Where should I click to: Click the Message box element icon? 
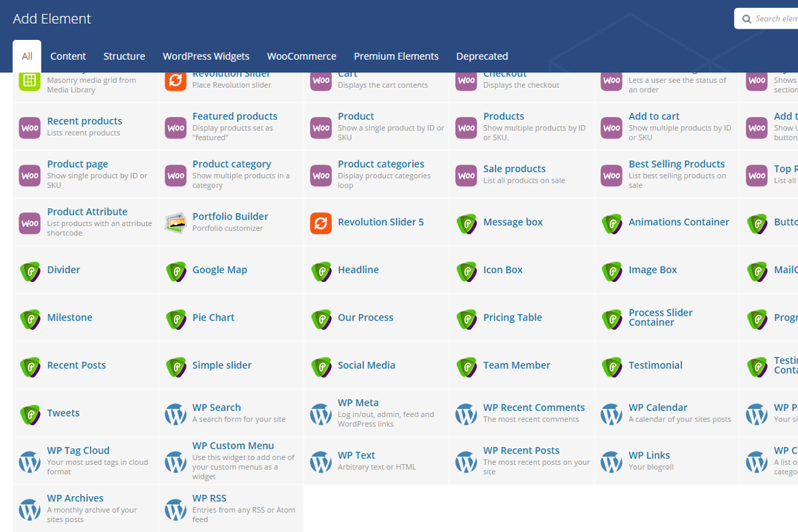[466, 223]
